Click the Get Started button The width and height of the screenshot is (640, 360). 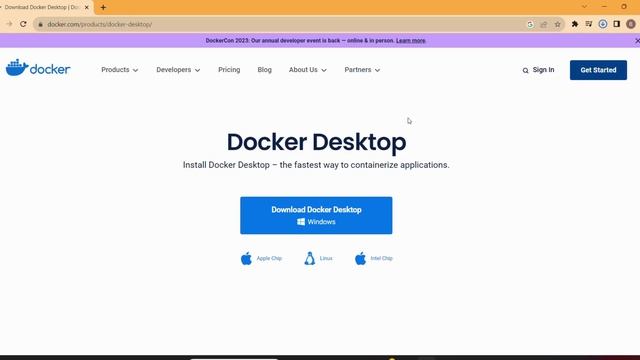point(598,70)
